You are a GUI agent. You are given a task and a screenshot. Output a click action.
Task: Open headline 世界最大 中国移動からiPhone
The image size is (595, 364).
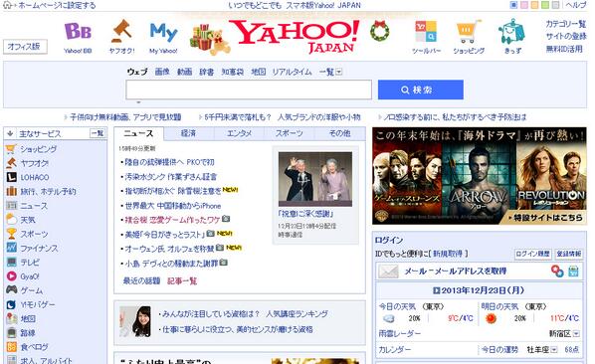tap(173, 206)
